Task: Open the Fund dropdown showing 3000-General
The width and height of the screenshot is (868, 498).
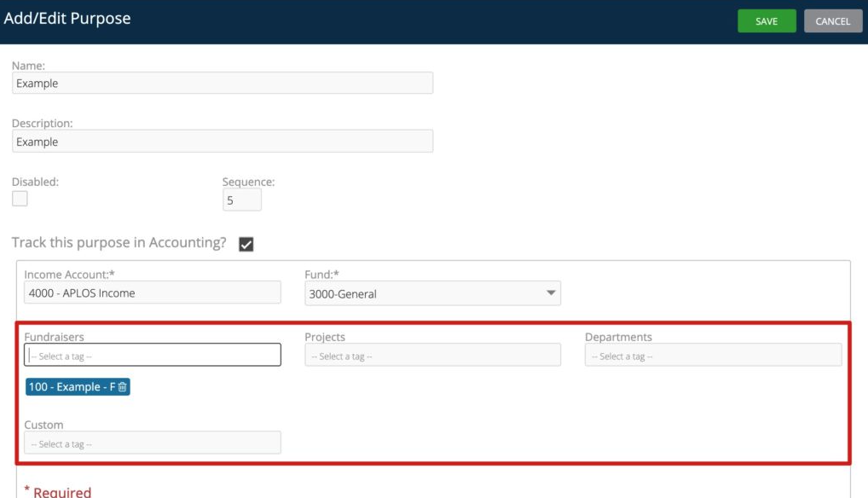Action: [x=432, y=293]
